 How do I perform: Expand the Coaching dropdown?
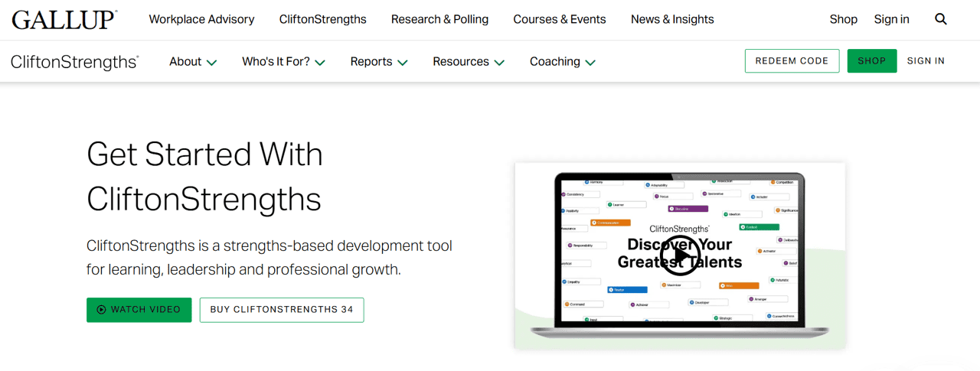point(563,62)
